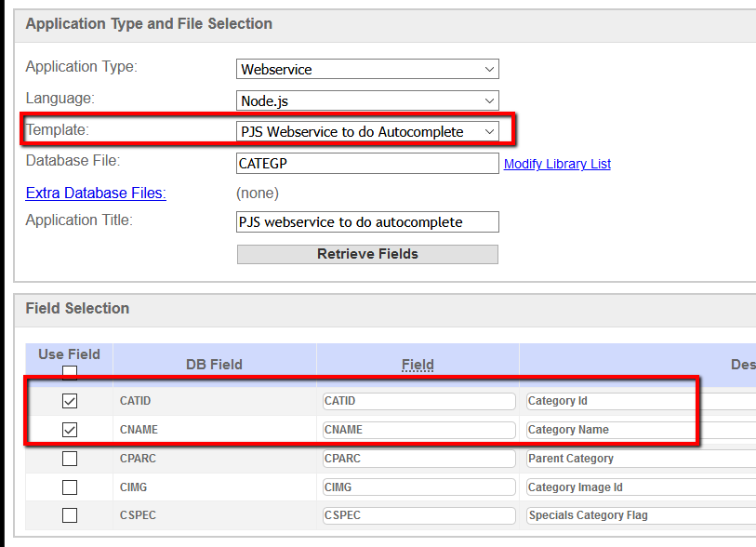Open the Modify Library List link
Viewport: 756px width, 547px height.
pyautogui.click(x=557, y=164)
